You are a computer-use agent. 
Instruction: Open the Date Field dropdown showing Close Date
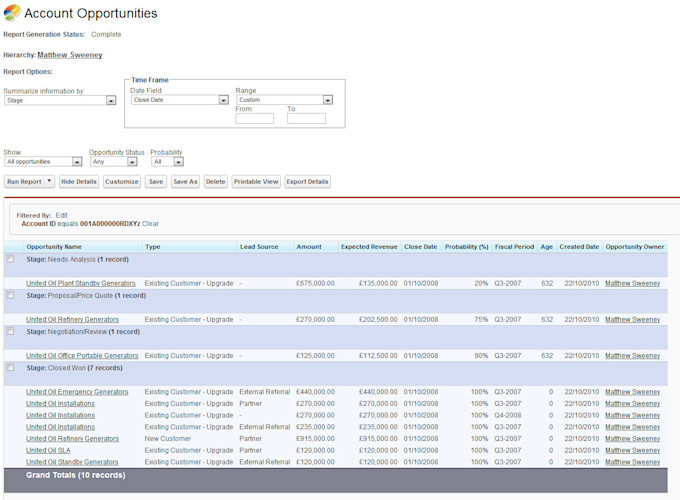tap(180, 100)
